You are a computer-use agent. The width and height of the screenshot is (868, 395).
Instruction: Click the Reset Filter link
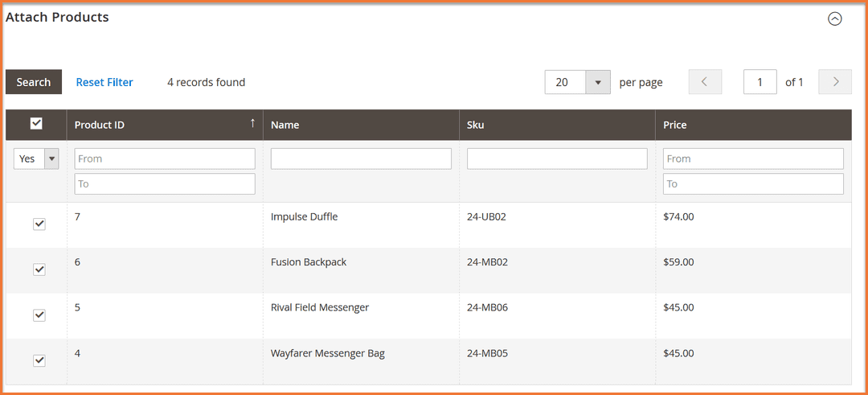(104, 82)
